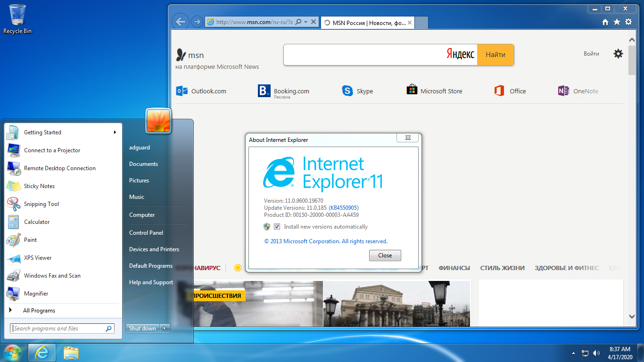Screen dimensions: 644x362
Task: Click Internet Explorer back arrow button
Action: [180, 22]
